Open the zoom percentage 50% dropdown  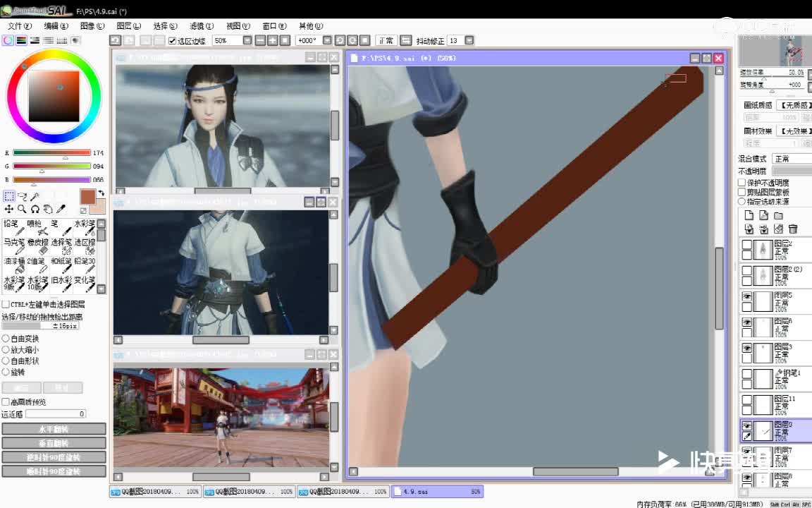247,41
